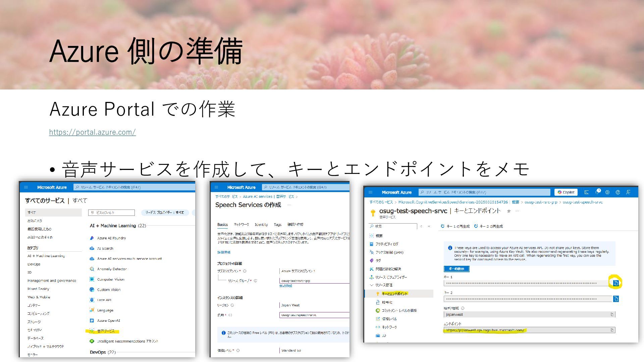The width and height of the screenshot is (644, 362).
Task: Favorite osug-test-speech-srvc with star icon
Action: pyautogui.click(x=508, y=211)
